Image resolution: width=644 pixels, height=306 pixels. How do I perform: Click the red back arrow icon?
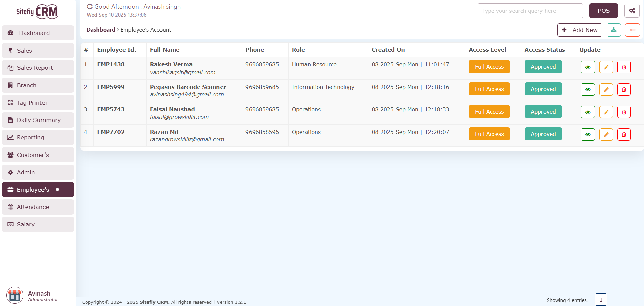[632, 30]
